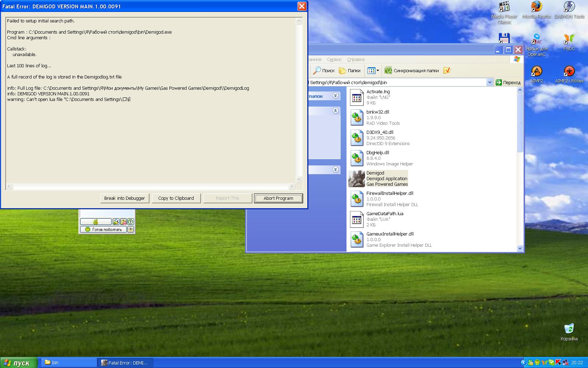This screenshot has height=368, width=588.
Task: Click error log horizontal scroll left arrow
Action: pos(9,186)
